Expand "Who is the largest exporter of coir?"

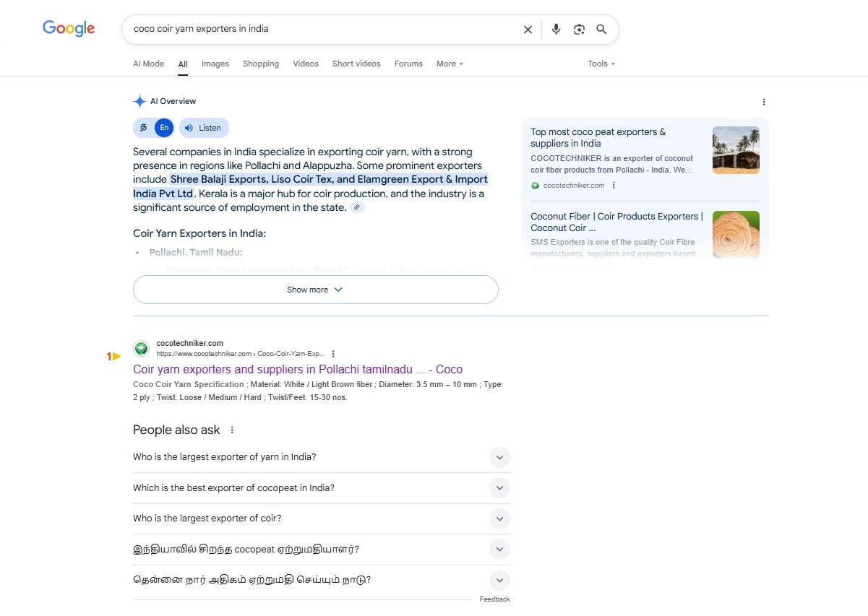coord(499,519)
